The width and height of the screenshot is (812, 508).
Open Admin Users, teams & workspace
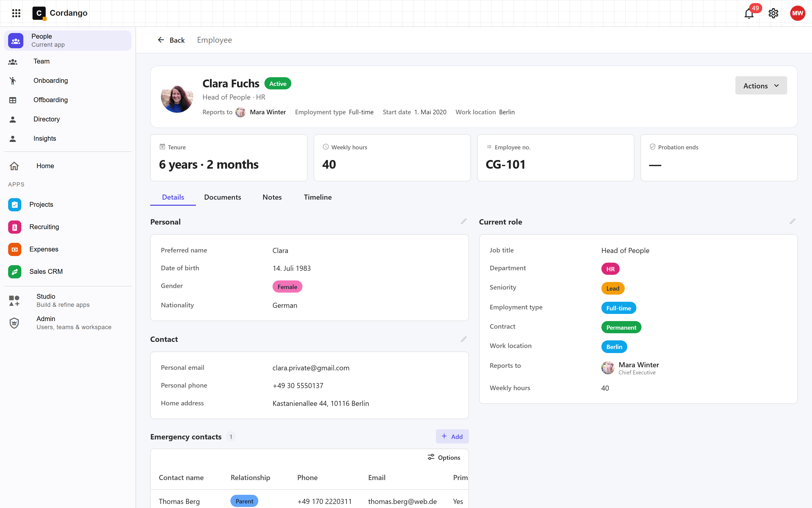pos(67,323)
